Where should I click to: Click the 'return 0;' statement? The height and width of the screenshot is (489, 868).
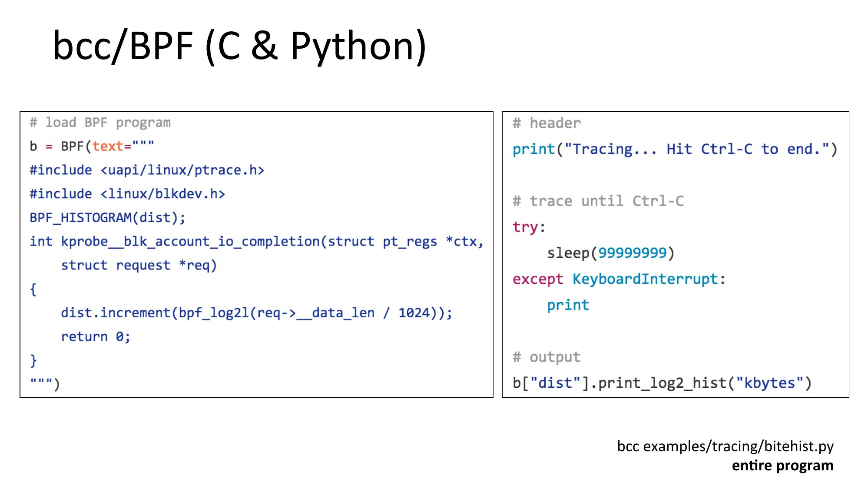(x=95, y=337)
